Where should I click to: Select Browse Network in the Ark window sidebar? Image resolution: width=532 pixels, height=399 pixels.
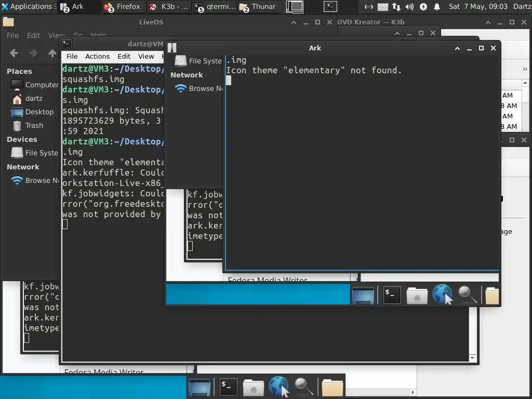198,88
